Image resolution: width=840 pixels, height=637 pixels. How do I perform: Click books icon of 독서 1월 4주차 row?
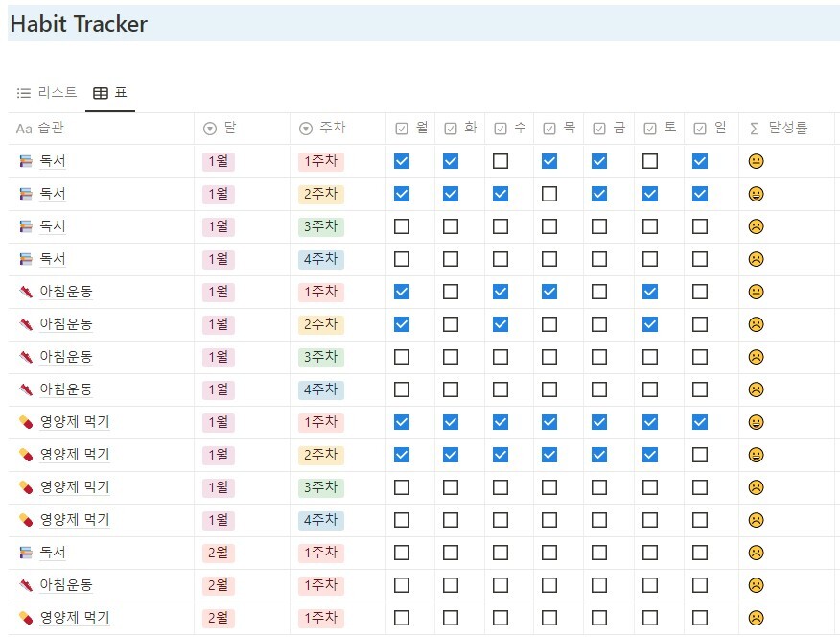click(x=26, y=259)
